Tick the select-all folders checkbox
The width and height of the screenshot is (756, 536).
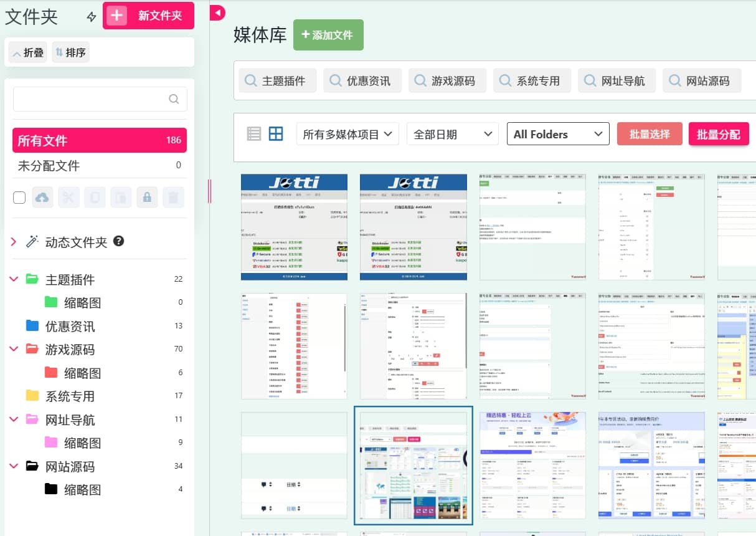pos(19,198)
